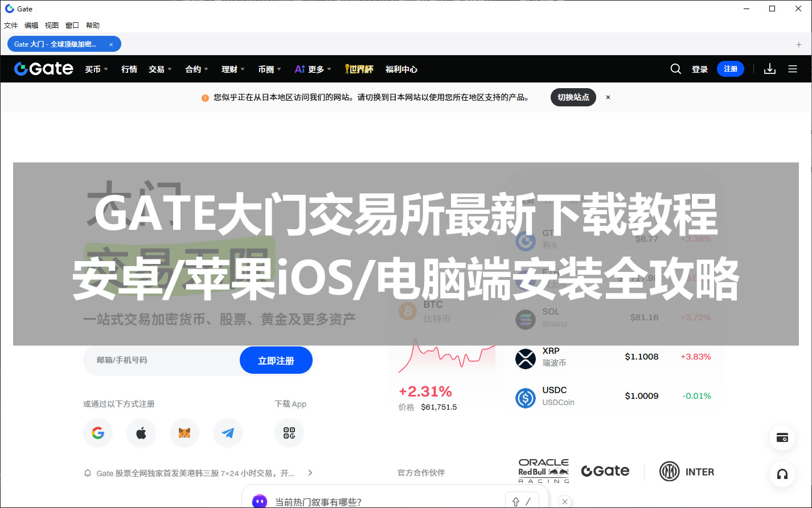Viewport: 812px width, 508px height.
Task: Open the 视图 menu
Action: pos(52,25)
